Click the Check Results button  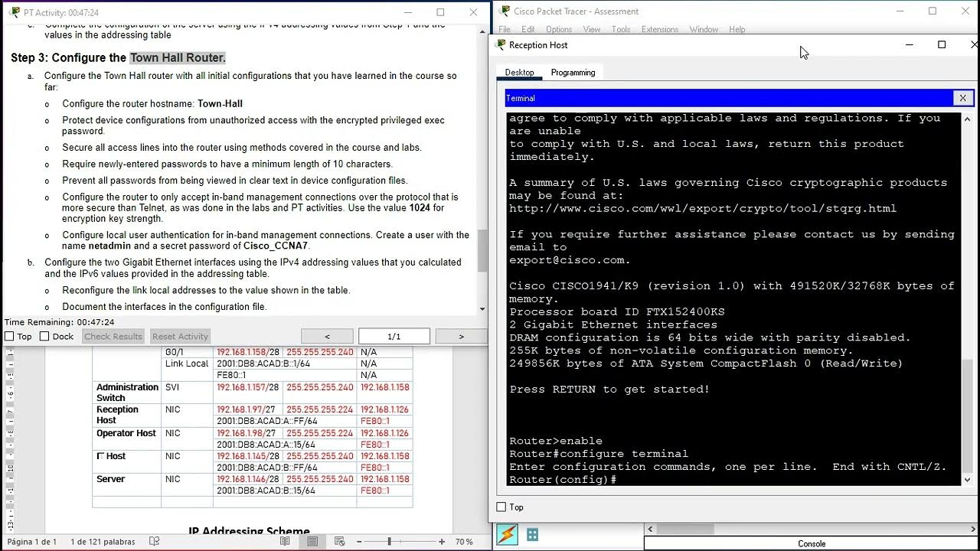tap(113, 336)
